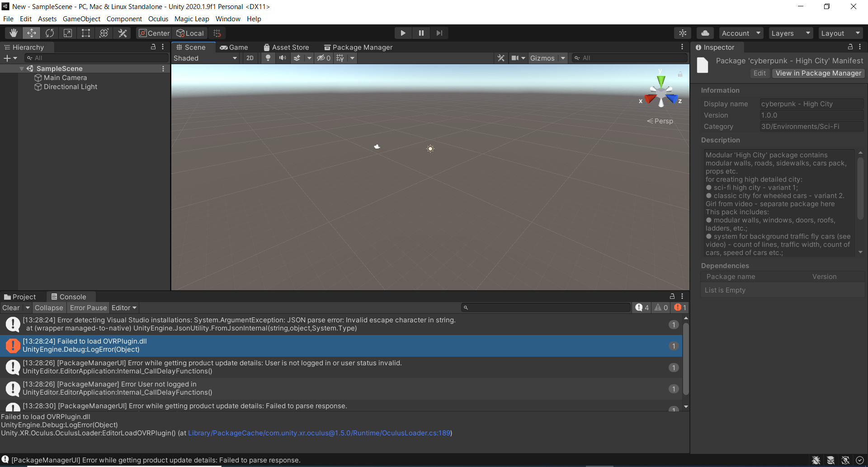
Task: Open OculusLoader.cs:189 source link
Action: (x=319, y=433)
